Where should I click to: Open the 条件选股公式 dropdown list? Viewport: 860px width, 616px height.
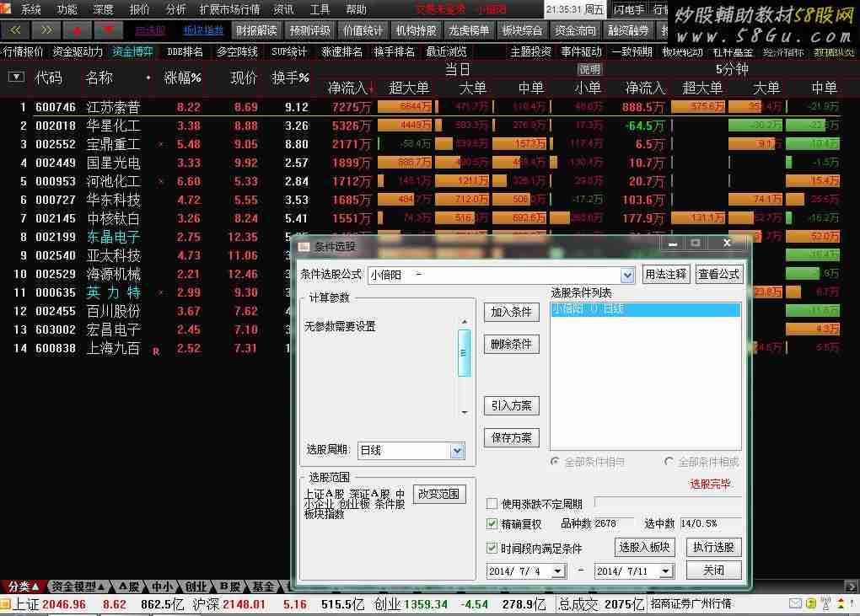(627, 275)
